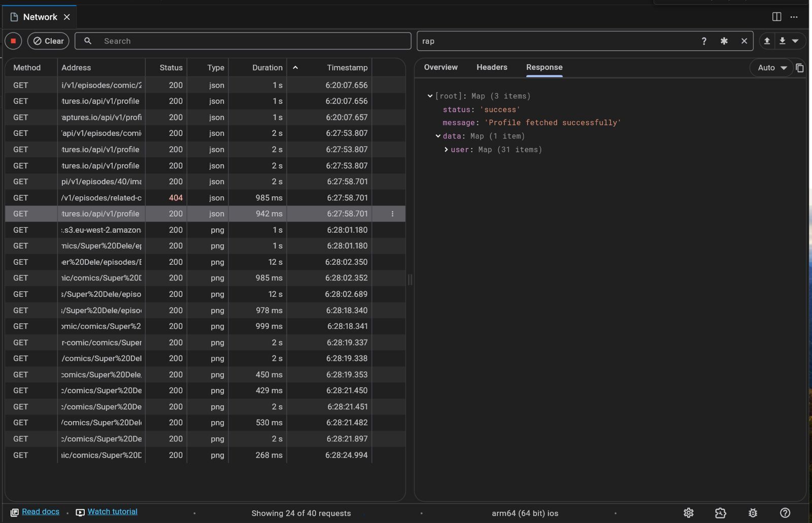This screenshot has width=812, height=523.
Task: Click the bug report icon in footer
Action: [x=753, y=513]
